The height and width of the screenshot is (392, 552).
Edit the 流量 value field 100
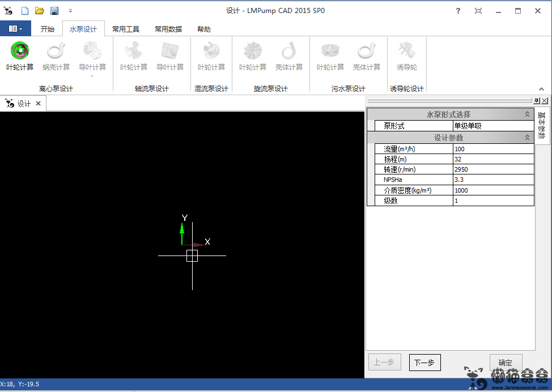tap(493, 149)
